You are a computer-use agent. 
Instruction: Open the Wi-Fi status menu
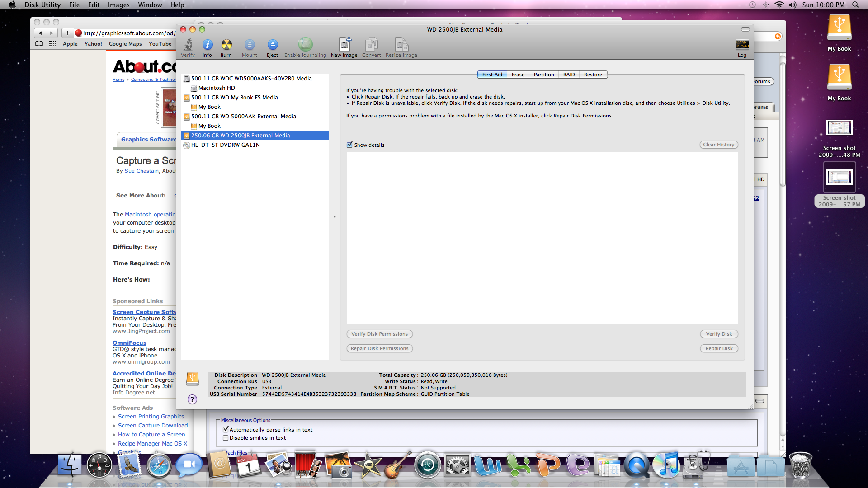(779, 5)
